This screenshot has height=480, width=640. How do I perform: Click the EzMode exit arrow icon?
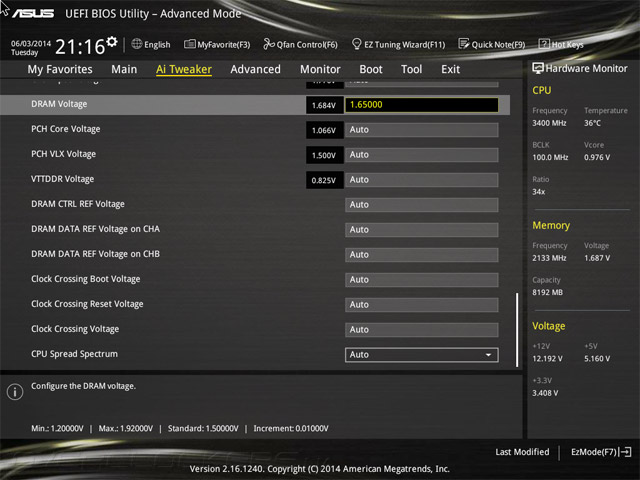pyautogui.click(x=625, y=452)
